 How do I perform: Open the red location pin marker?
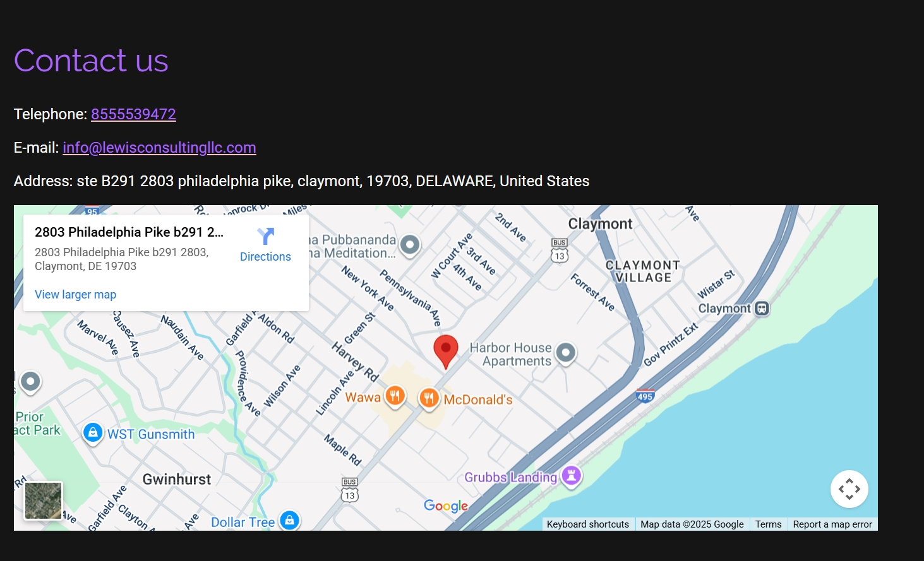[x=445, y=351]
